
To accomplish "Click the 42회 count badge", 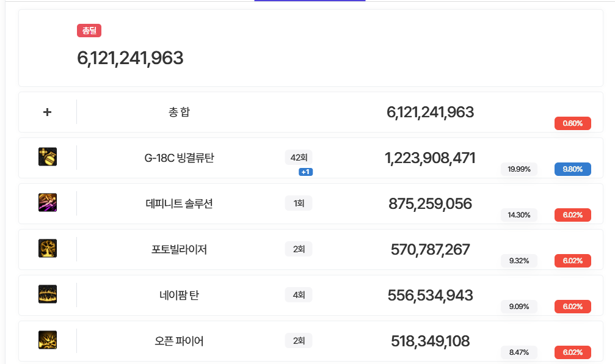I will tap(299, 158).
